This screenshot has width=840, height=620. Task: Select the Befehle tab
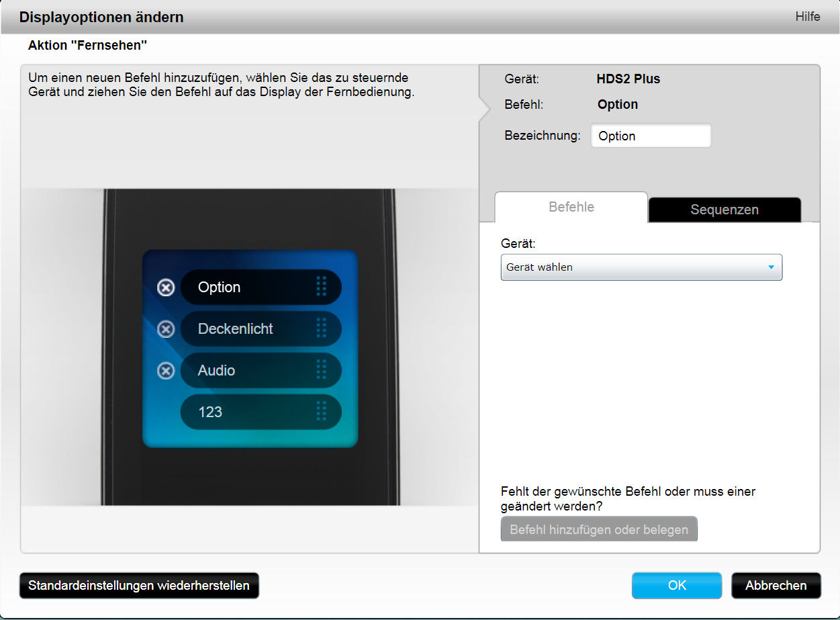571,207
